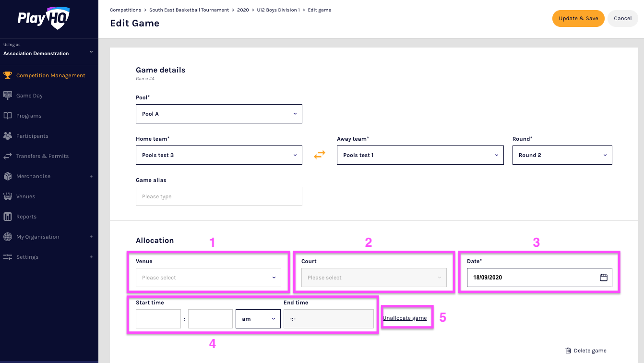This screenshot has width=644, height=363.
Task: Expand the My Organisation sidebar section
Action: 91,237
